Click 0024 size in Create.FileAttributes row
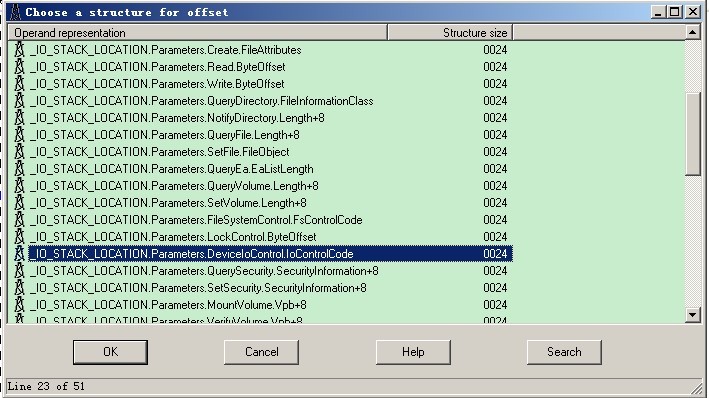The height and width of the screenshot is (398, 709). pyautogui.click(x=495, y=50)
